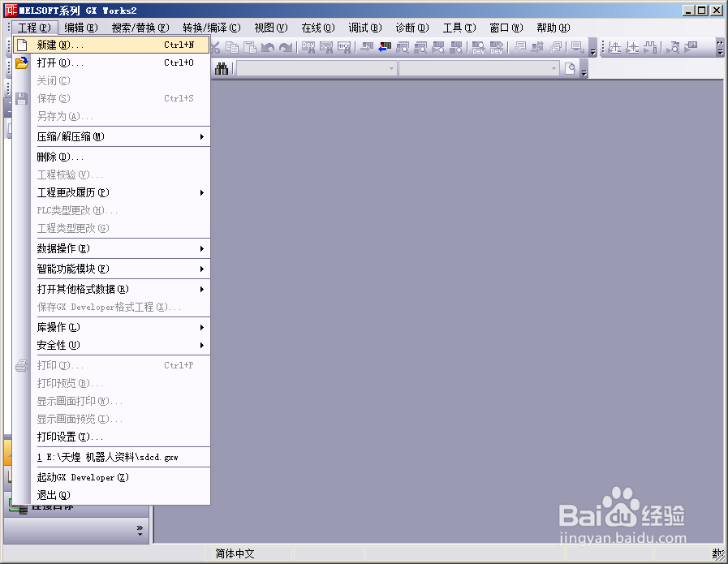The height and width of the screenshot is (564, 728).
Task: Open the 帮助(H) menu
Action: [x=554, y=28]
